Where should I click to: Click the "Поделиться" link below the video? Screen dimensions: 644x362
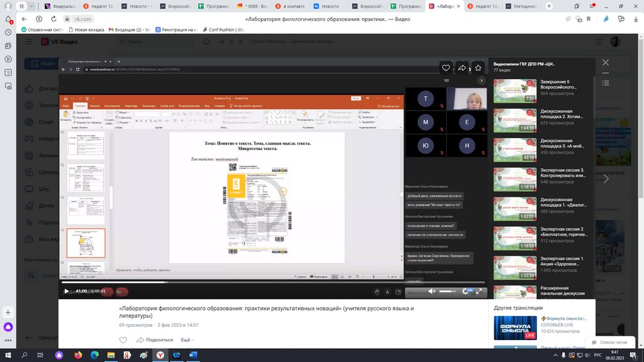(159, 340)
